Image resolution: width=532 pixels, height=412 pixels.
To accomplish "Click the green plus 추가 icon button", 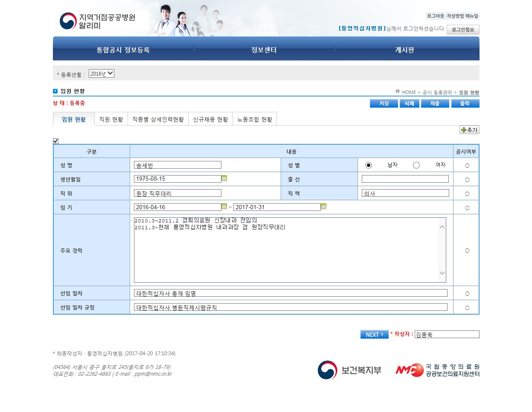I will tap(469, 130).
